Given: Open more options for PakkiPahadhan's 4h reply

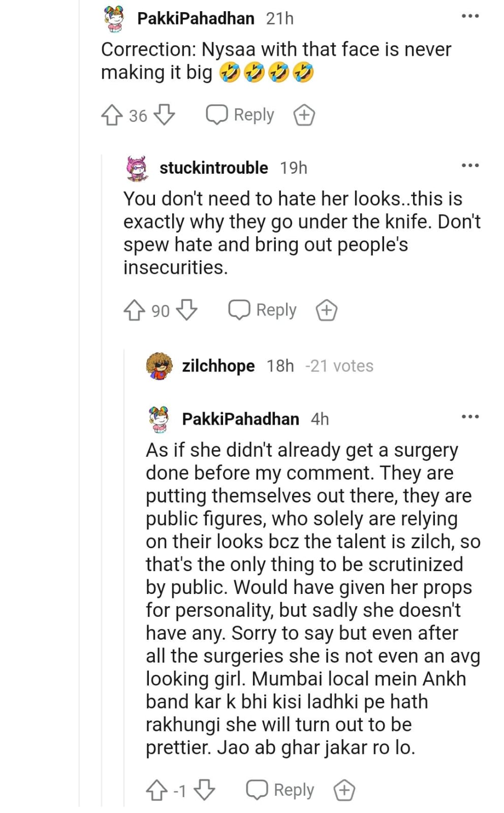Looking at the screenshot, I should pyautogui.click(x=470, y=417).
